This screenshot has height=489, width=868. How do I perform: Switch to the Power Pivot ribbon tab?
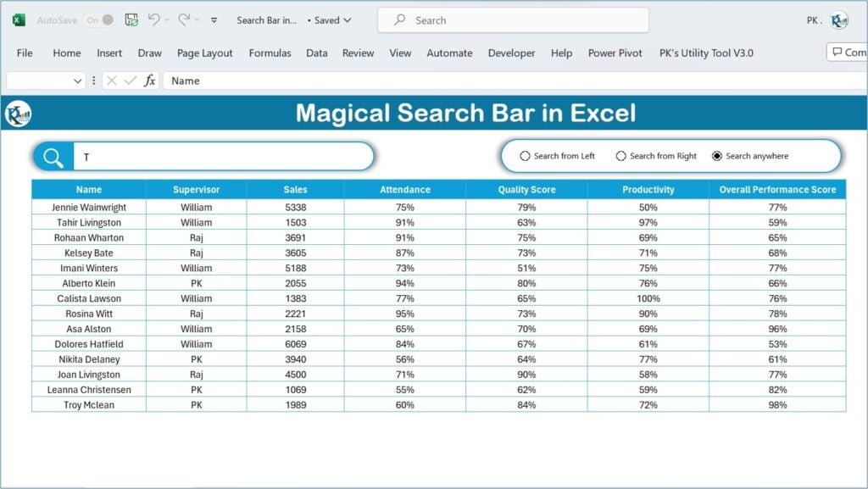(615, 53)
